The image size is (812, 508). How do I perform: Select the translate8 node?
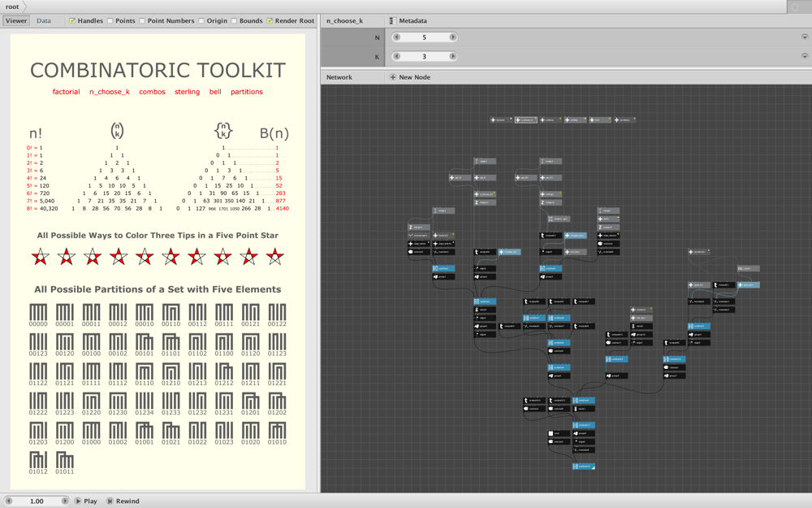coord(584,450)
